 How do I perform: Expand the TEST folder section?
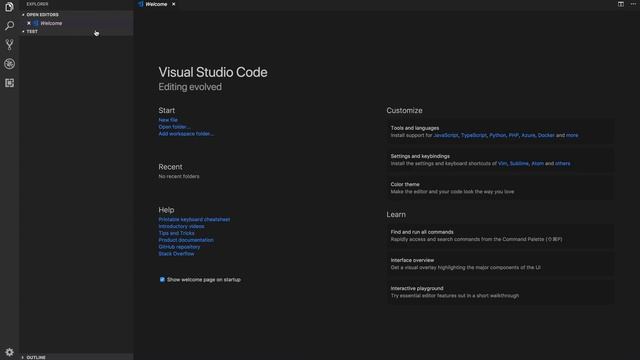pos(76,31)
